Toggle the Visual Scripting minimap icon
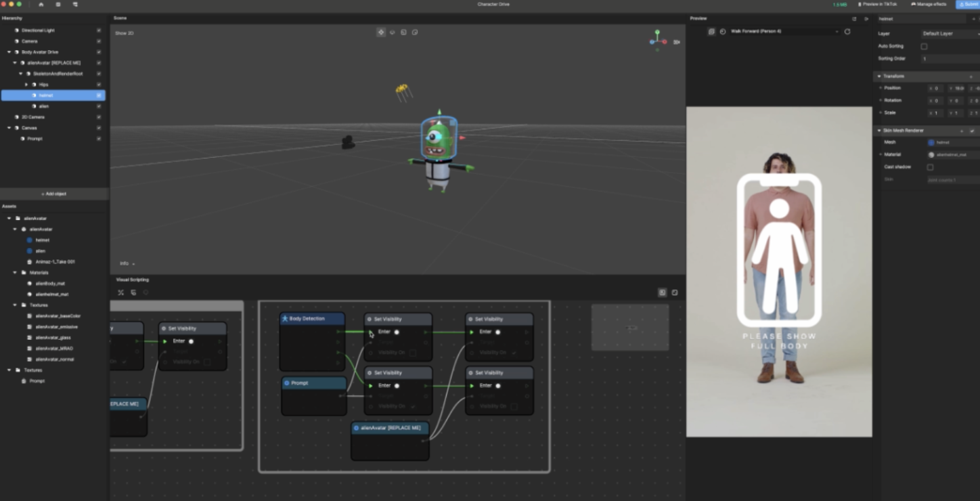 662,292
